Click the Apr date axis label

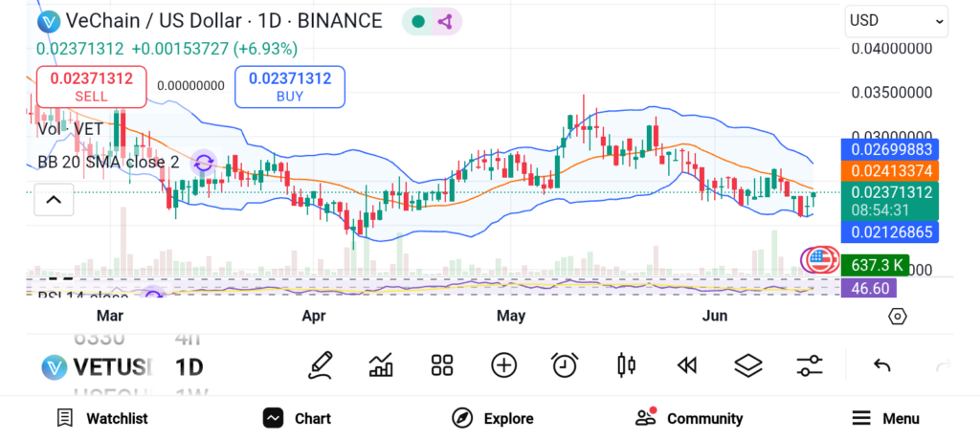314,316
